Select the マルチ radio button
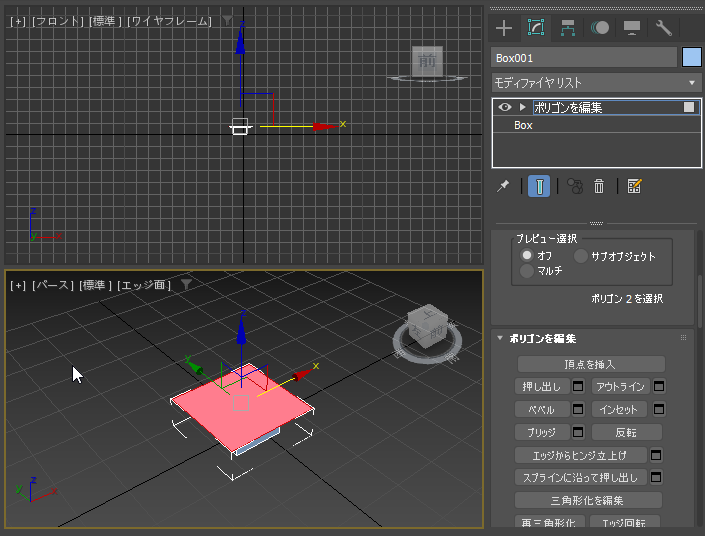Screen dimensions: 705x536 (527, 271)
